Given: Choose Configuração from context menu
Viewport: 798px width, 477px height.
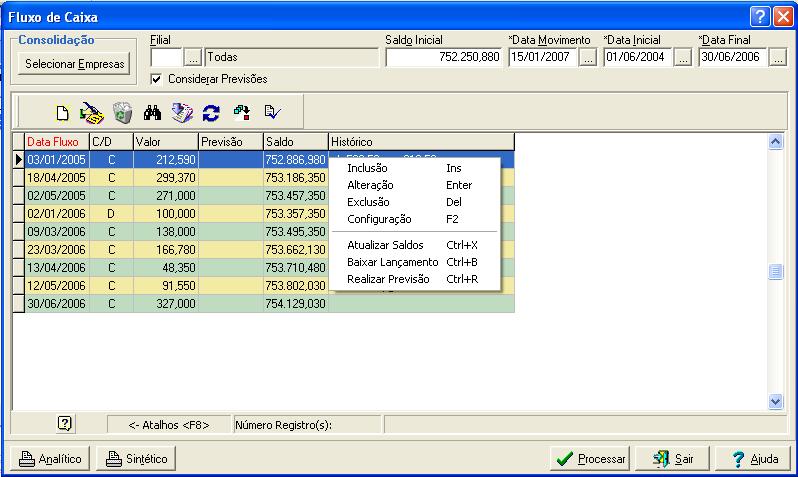Looking at the screenshot, I should point(415,219).
